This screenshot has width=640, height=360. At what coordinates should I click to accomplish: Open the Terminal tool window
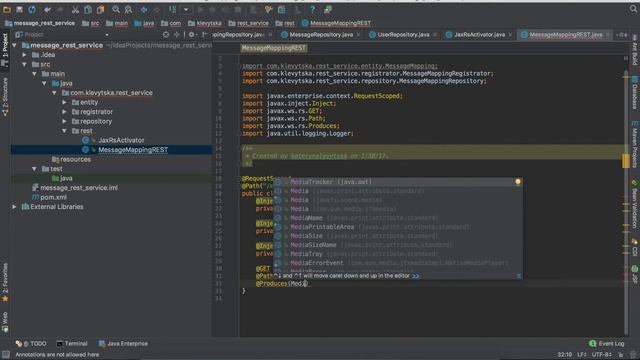(72, 344)
